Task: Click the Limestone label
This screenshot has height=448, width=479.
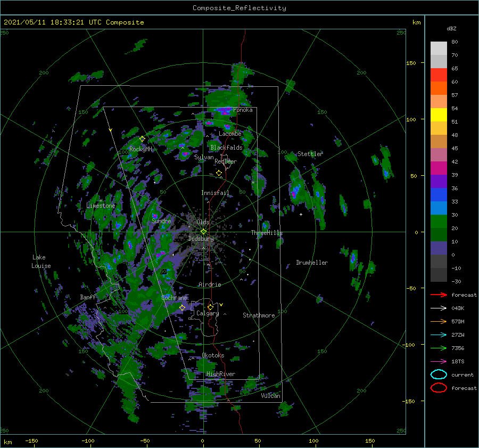Action: (101, 206)
